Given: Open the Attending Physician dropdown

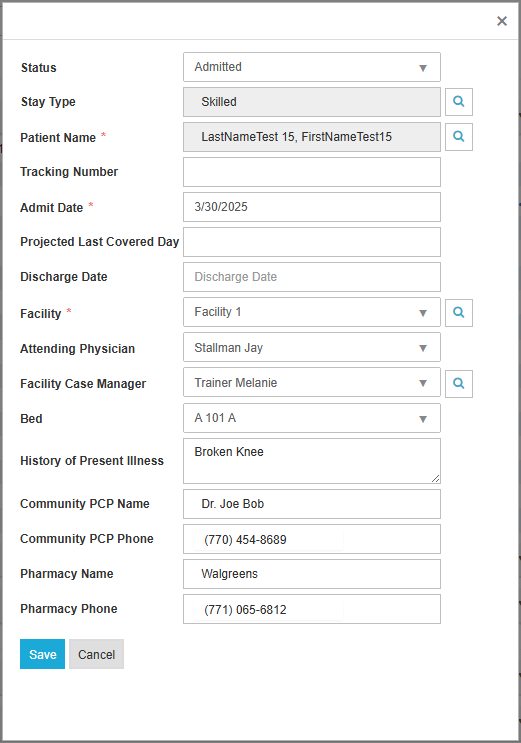Looking at the screenshot, I should click(312, 347).
